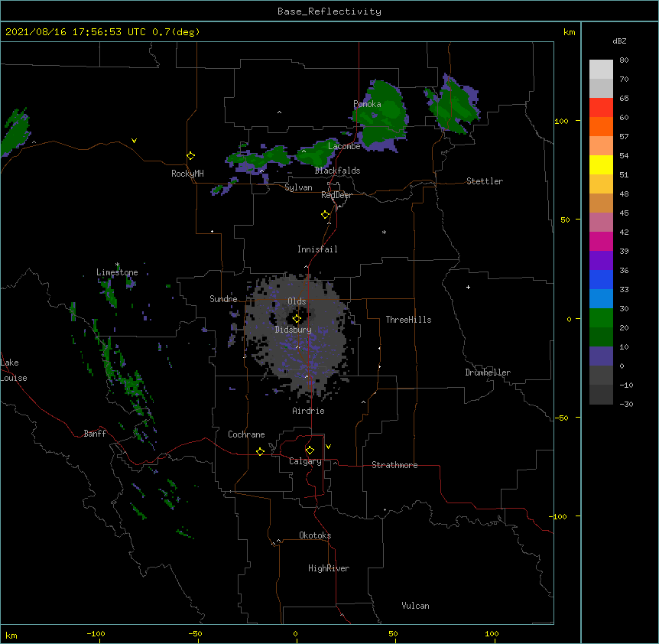This screenshot has height=644, width=659.
Task: Click the Blackfalds city label
Action: [337, 171]
